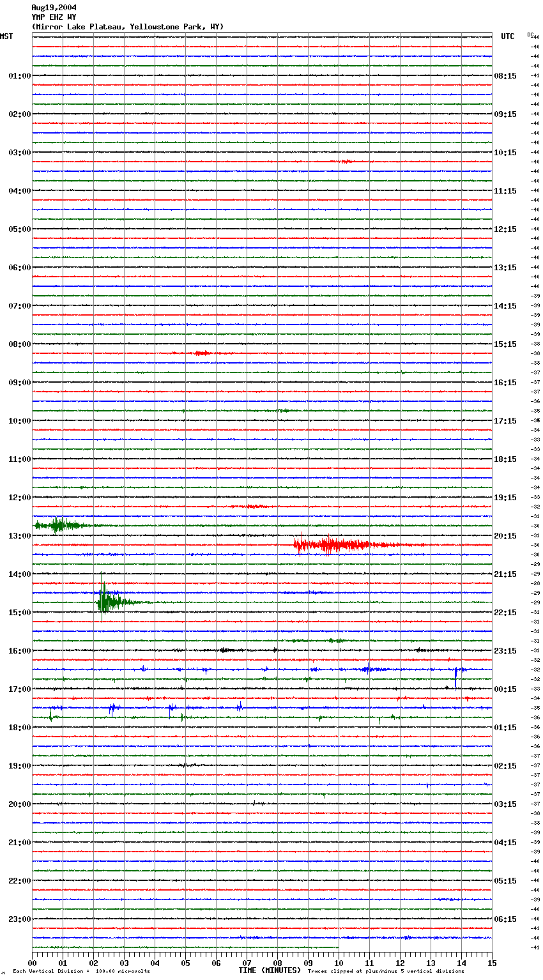Click the MST time zone label

coord(6,36)
